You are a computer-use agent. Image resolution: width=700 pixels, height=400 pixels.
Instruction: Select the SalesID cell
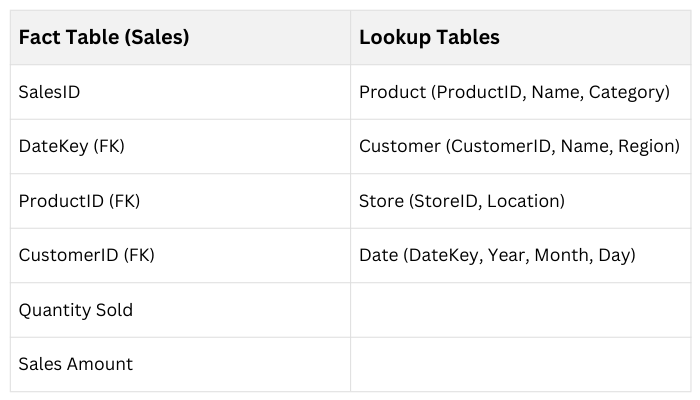(x=49, y=92)
